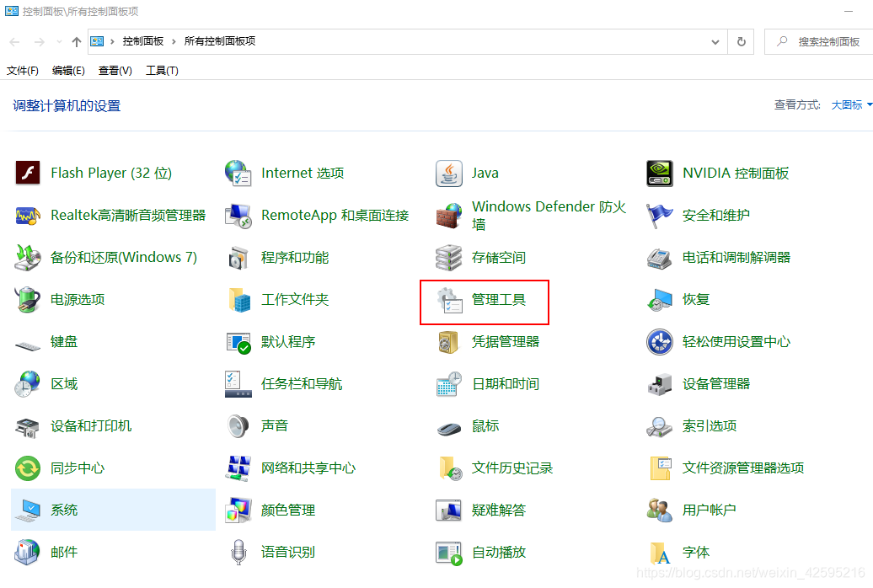Open the 恢复 icon

click(660, 300)
